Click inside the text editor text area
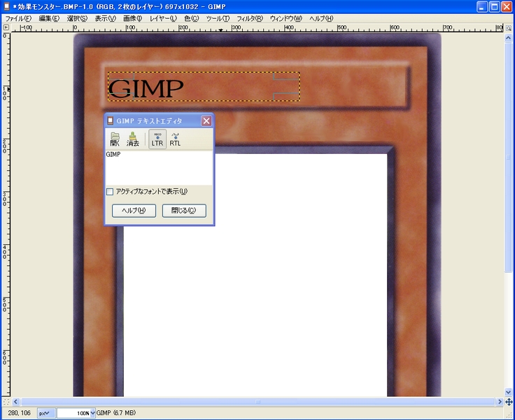The image size is (515, 420). tap(159, 168)
